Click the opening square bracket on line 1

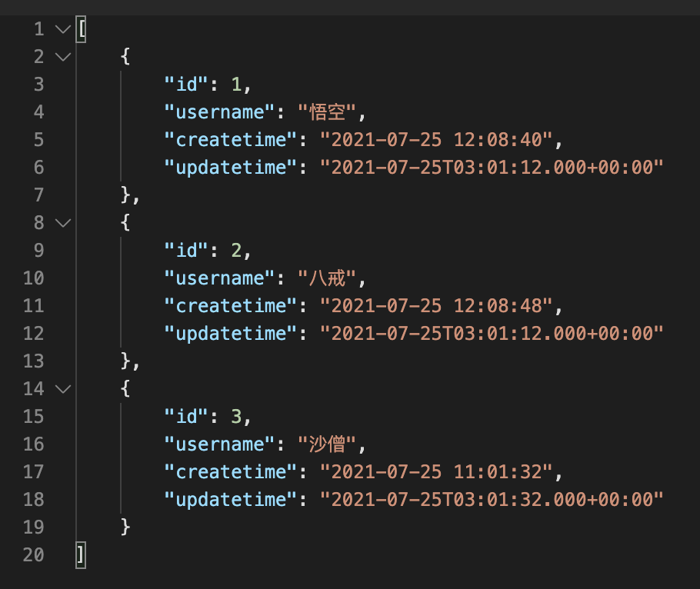point(81,29)
